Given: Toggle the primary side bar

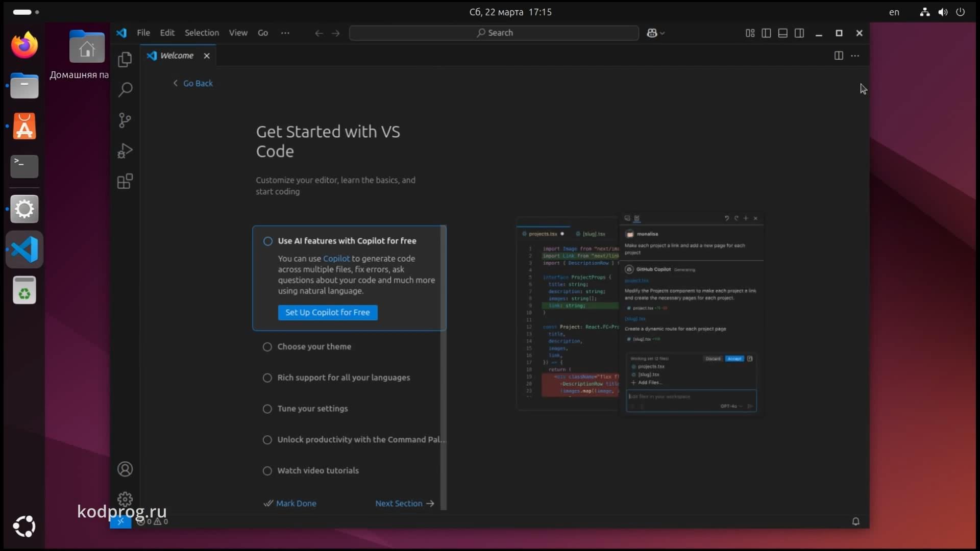Looking at the screenshot, I should [766, 33].
